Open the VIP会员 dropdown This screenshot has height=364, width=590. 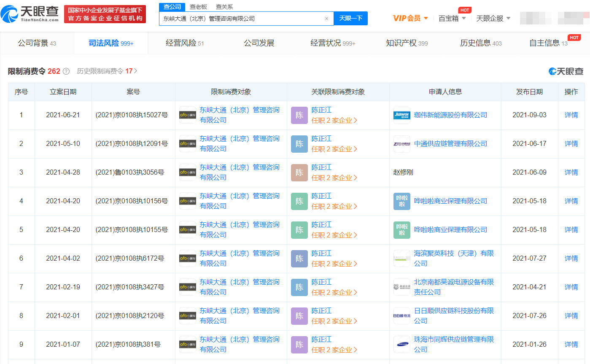click(x=410, y=18)
